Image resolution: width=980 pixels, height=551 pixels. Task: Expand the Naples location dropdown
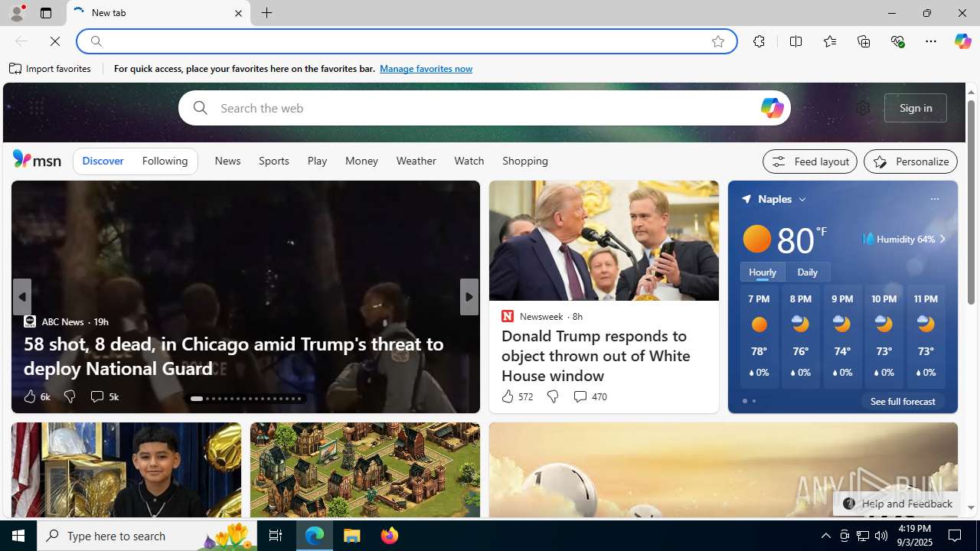click(802, 199)
